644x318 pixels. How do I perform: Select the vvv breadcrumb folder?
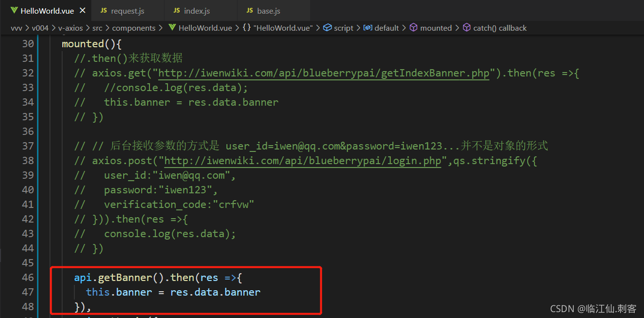tap(16, 28)
